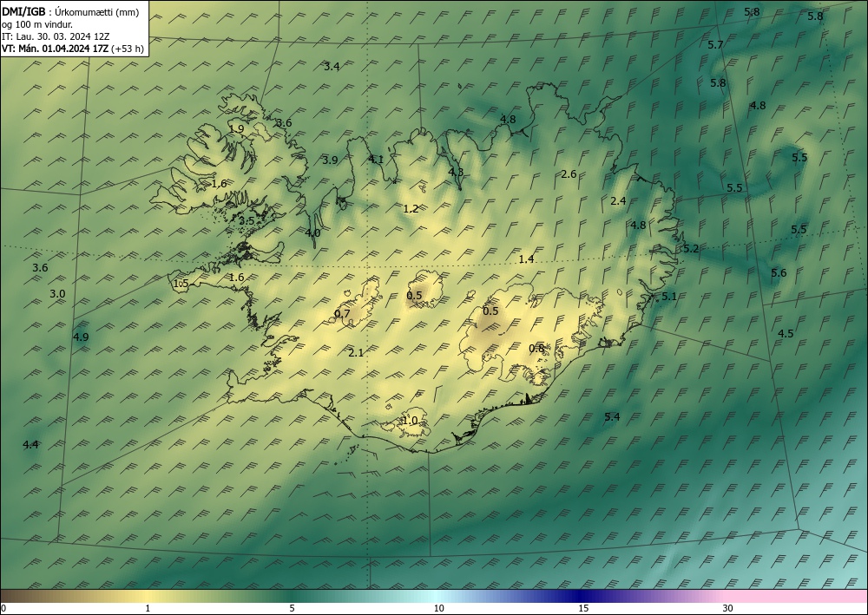Click the "(+53 h)" forecast offset

[128, 49]
